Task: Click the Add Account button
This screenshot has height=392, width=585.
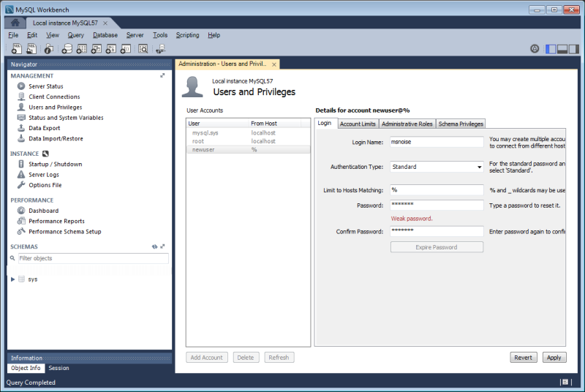Action: pyautogui.click(x=207, y=358)
